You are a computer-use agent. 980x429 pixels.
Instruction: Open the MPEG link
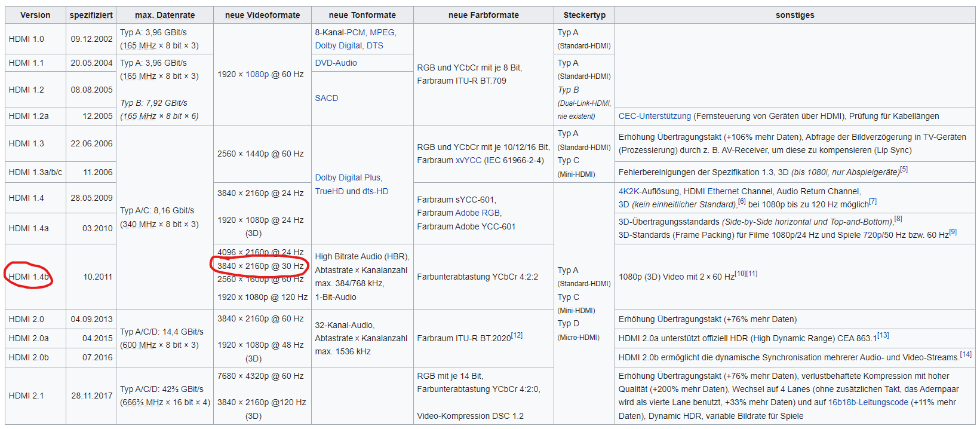[382, 32]
